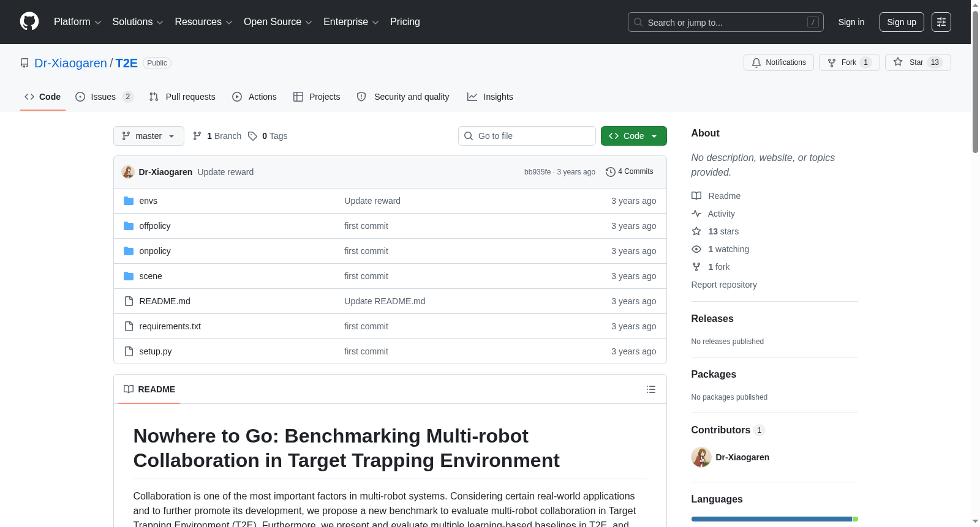Click the Notifications bell icon
Viewport: 980px width, 527px height.
(x=756, y=62)
